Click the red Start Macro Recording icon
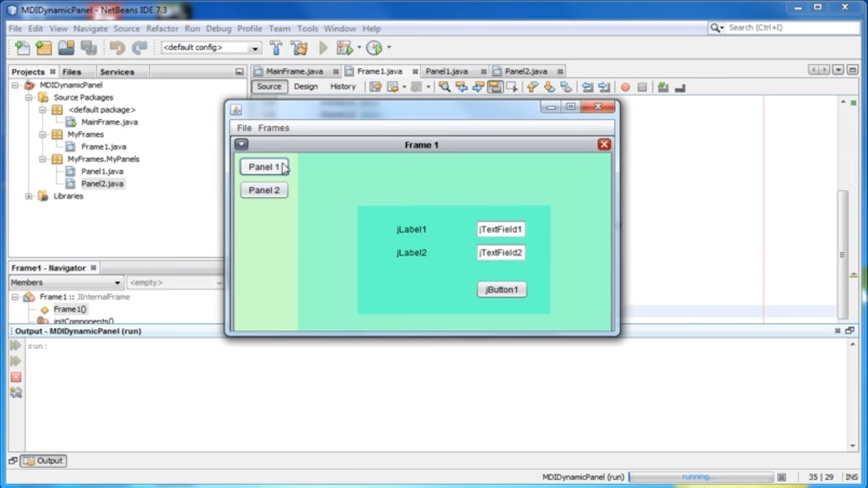The width and height of the screenshot is (868, 488). tap(625, 87)
